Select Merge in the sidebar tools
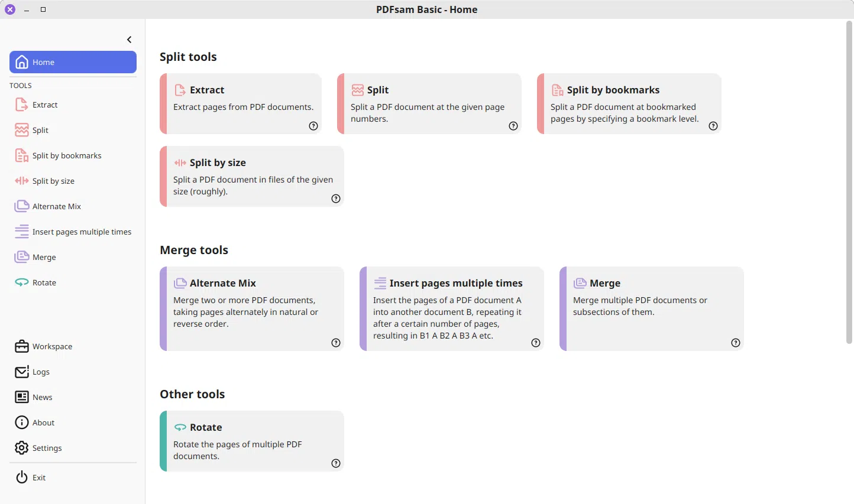The image size is (854, 504). click(44, 257)
